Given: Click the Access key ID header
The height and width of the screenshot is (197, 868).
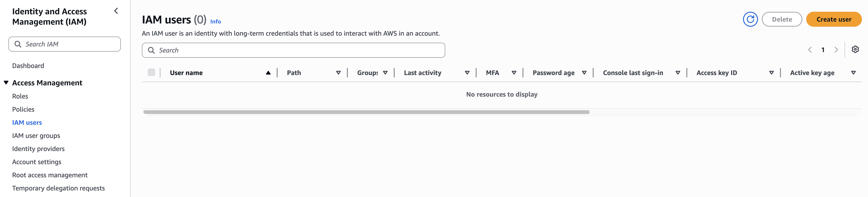Looking at the screenshot, I should tap(716, 73).
